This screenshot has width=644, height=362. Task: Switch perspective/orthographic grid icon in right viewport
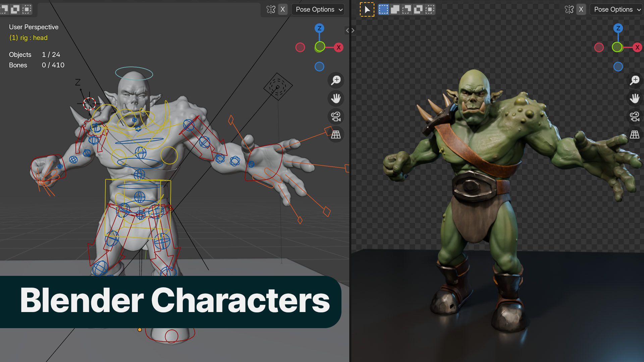[635, 134]
